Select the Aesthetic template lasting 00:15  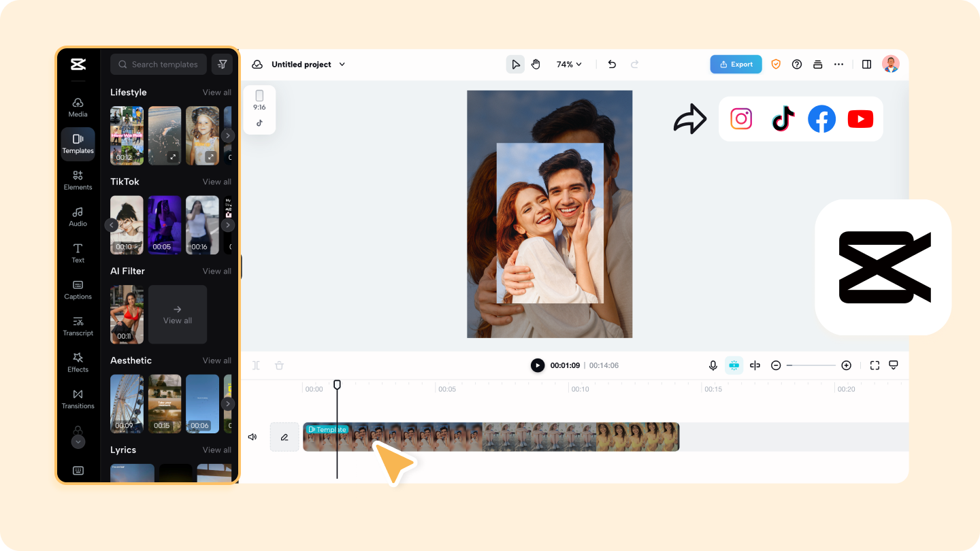pos(165,404)
